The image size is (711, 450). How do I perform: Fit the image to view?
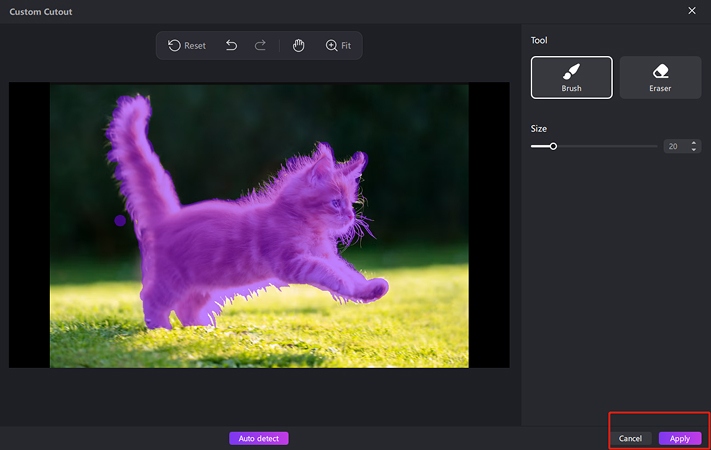tap(338, 46)
